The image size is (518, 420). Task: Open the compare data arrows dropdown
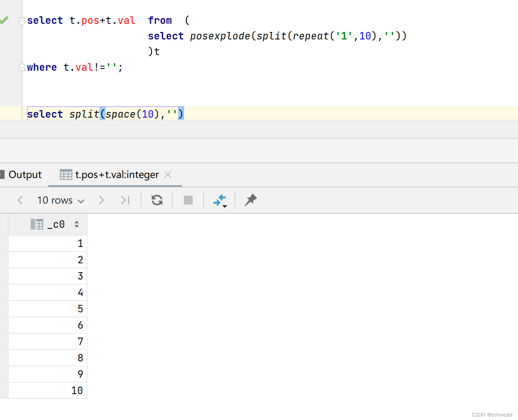tap(220, 200)
